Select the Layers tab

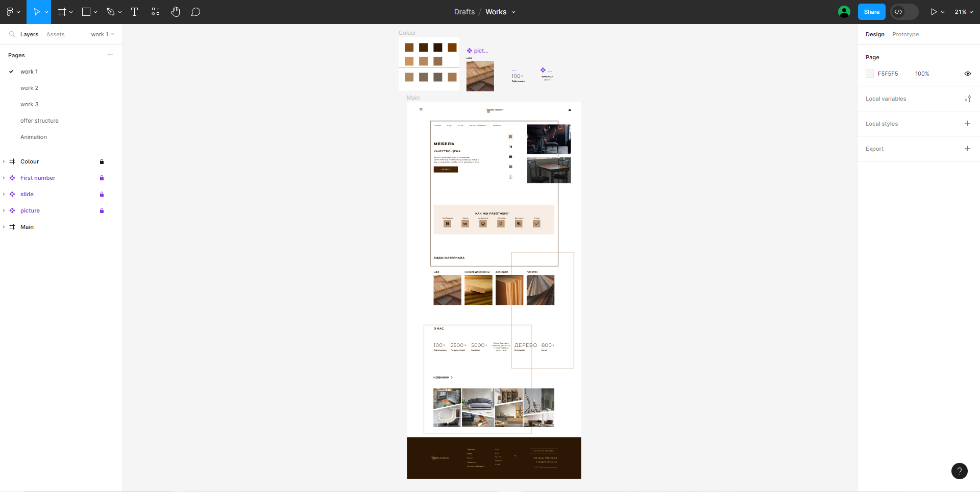29,34
